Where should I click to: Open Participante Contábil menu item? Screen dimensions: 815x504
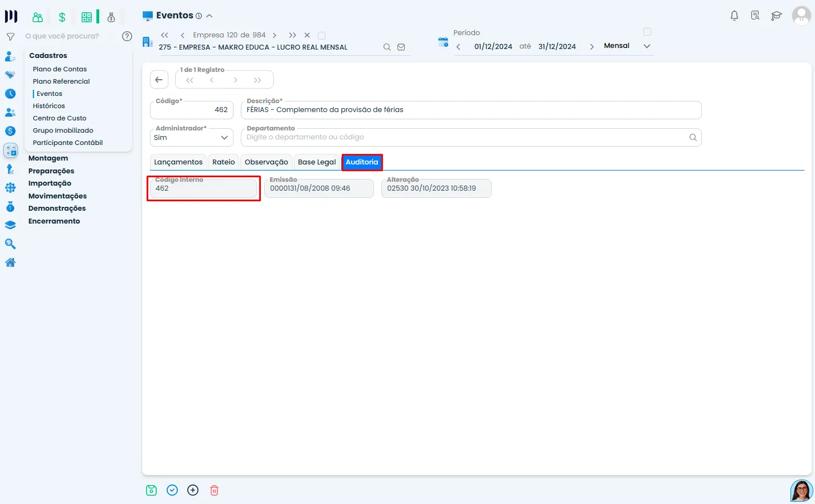(x=68, y=143)
